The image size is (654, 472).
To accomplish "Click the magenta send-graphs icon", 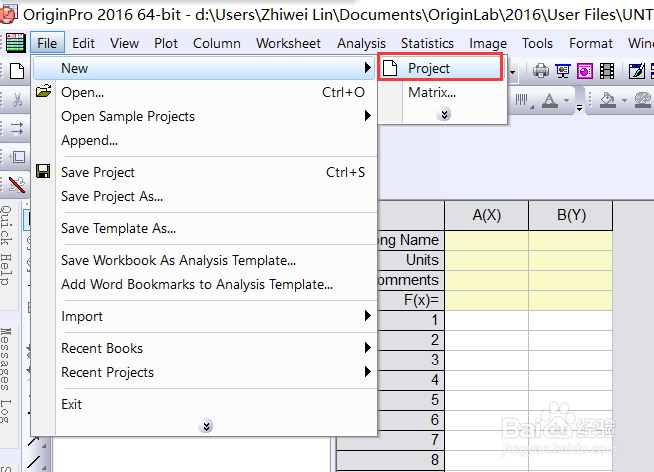I will click(x=585, y=71).
